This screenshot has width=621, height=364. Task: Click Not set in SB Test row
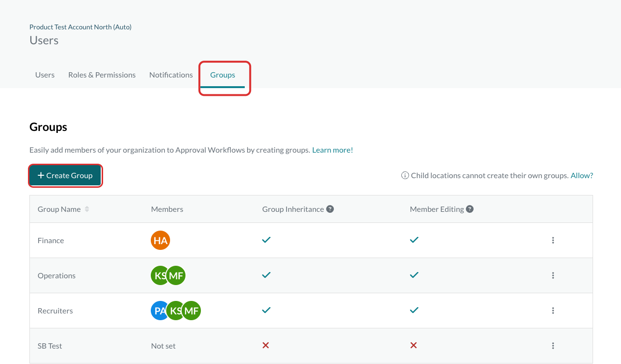tap(163, 346)
